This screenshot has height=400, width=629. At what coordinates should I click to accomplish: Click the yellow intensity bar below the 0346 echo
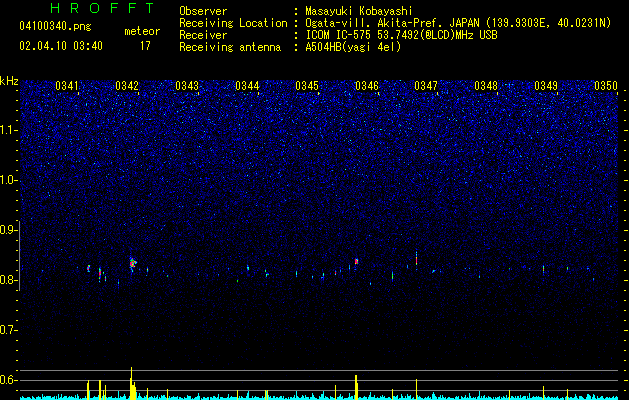click(x=356, y=387)
